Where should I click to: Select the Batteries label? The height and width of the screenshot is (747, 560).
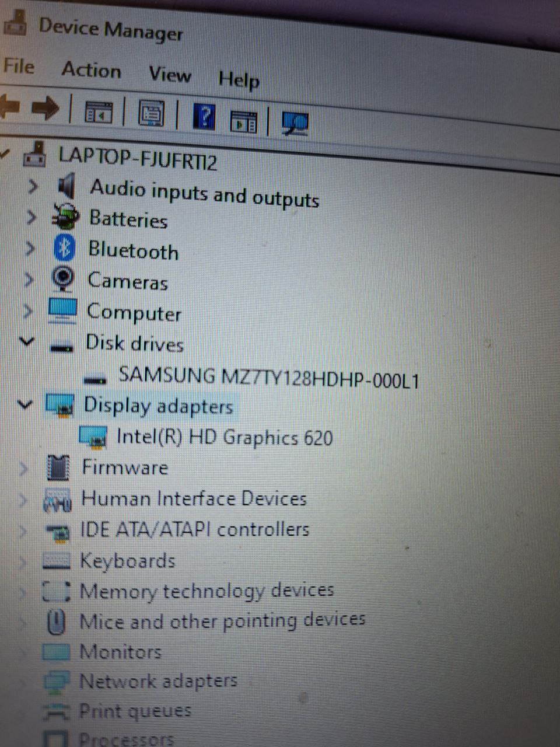(x=128, y=219)
